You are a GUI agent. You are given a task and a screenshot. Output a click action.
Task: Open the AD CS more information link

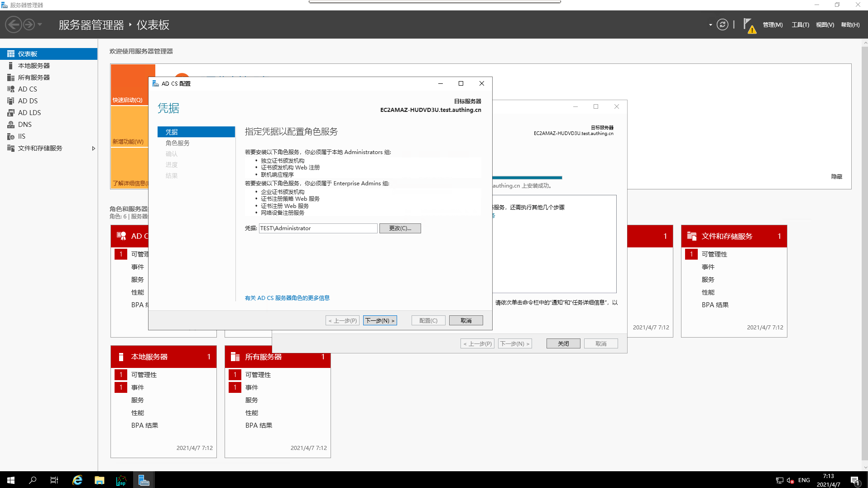pyautogui.click(x=287, y=298)
